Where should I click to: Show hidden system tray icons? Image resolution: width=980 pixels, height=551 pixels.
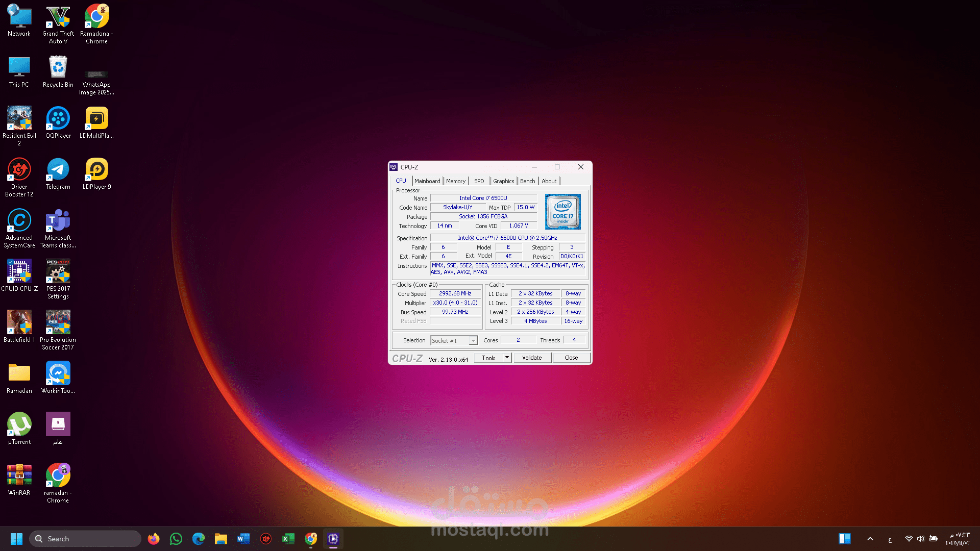coord(870,539)
